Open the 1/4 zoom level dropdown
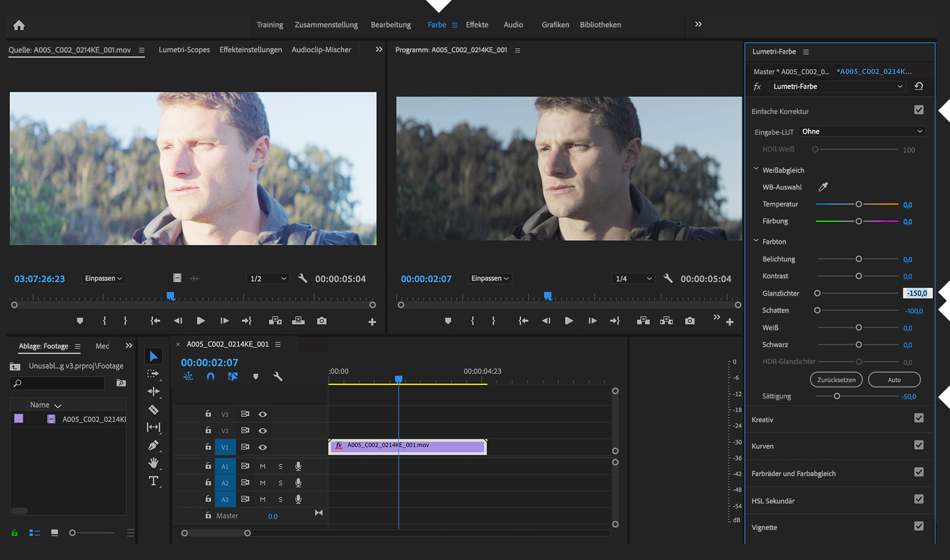 633,278
